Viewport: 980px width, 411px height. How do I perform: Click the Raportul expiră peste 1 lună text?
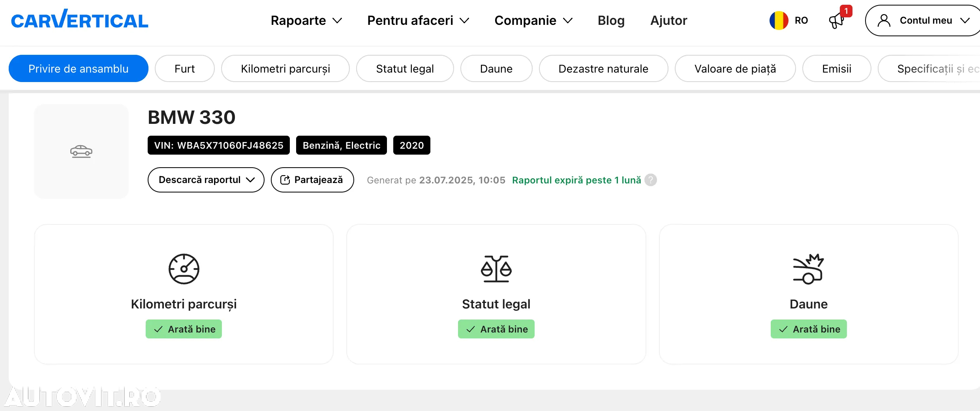click(576, 180)
